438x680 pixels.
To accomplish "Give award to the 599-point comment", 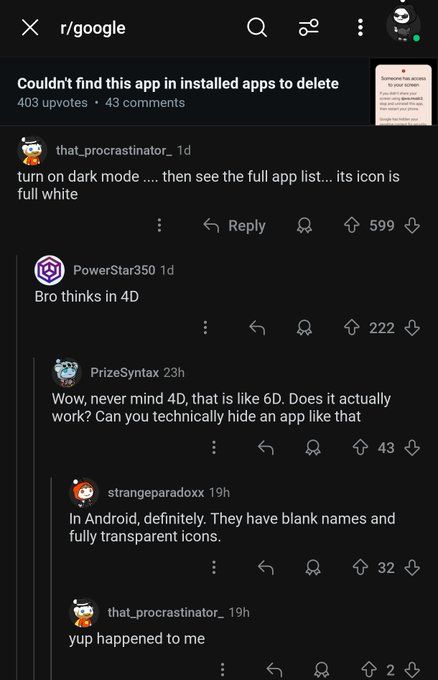I will [x=304, y=226].
